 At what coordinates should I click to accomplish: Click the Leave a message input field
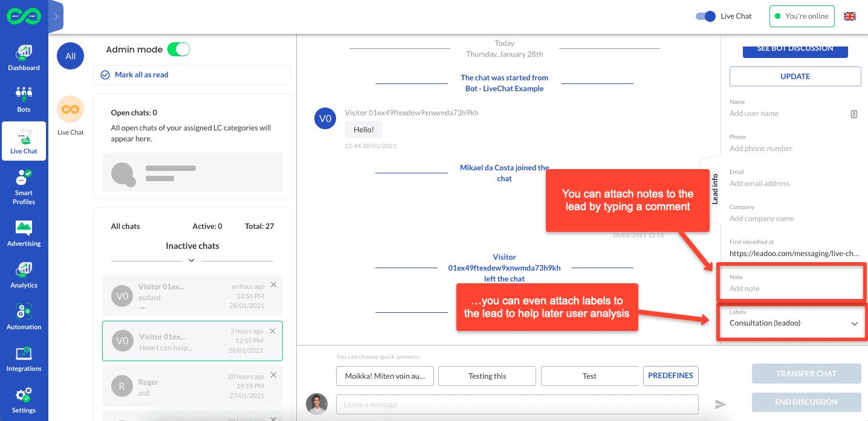[x=517, y=404]
